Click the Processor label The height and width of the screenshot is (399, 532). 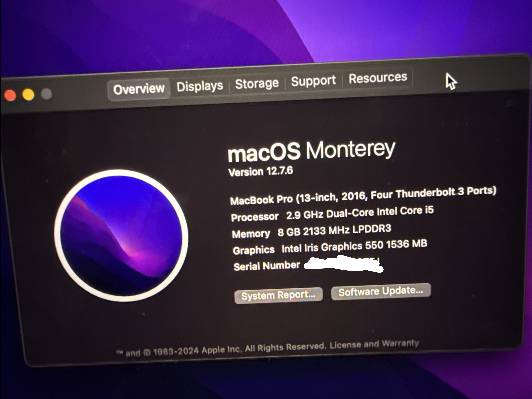[255, 217]
